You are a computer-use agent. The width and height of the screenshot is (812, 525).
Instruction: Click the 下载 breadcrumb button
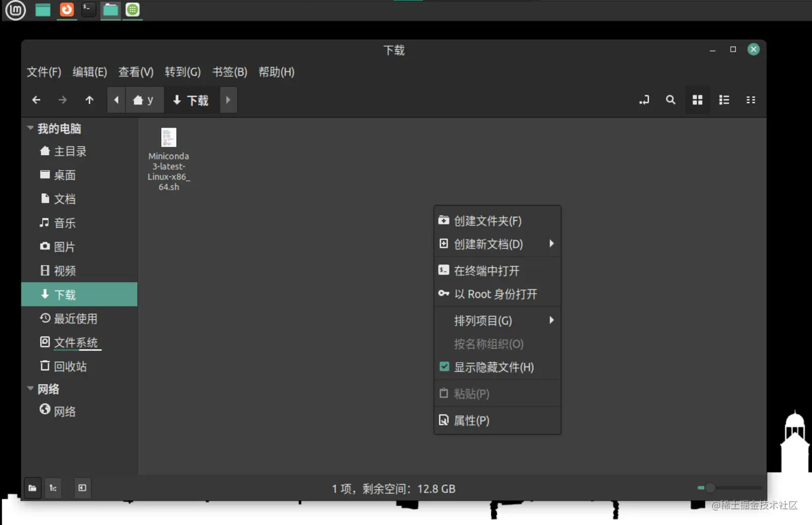pyautogui.click(x=191, y=100)
